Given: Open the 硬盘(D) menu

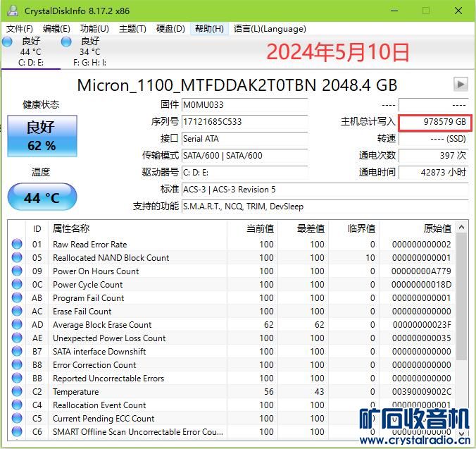Looking at the screenshot, I should point(170,29).
